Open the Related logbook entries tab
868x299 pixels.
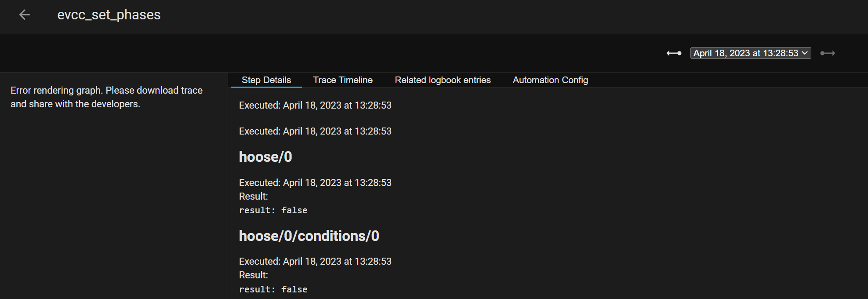tap(443, 80)
